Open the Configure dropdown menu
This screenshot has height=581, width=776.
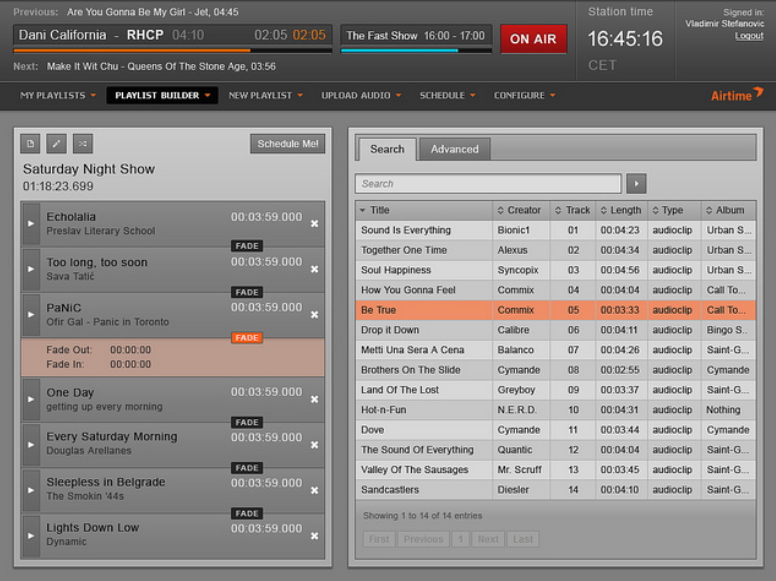(524, 95)
